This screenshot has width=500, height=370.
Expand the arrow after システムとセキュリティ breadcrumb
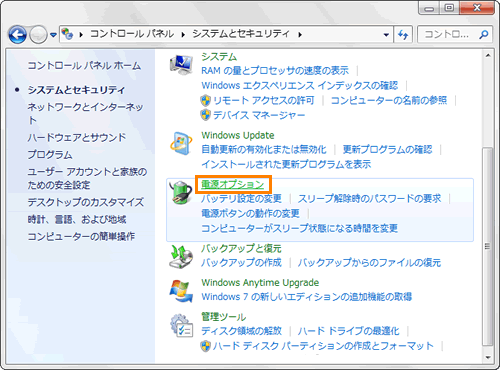(x=300, y=34)
